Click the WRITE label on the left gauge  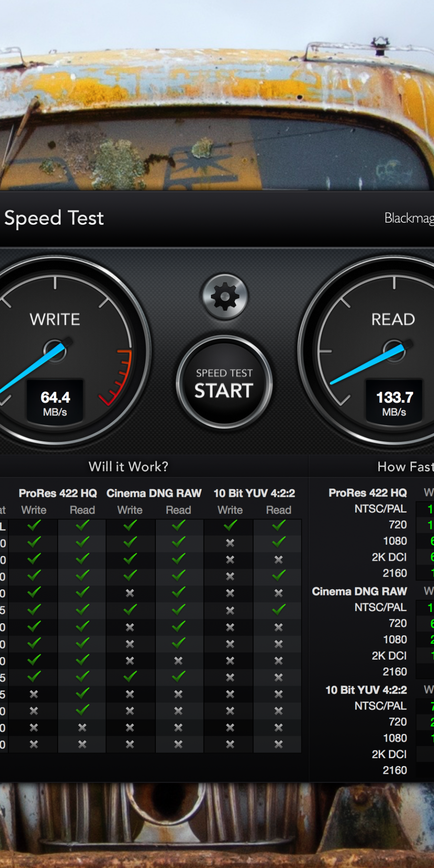click(x=55, y=319)
